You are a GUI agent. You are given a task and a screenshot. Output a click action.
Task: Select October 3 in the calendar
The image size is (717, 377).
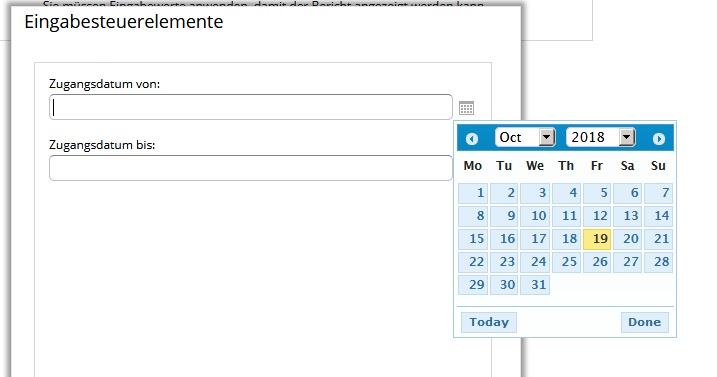point(535,193)
